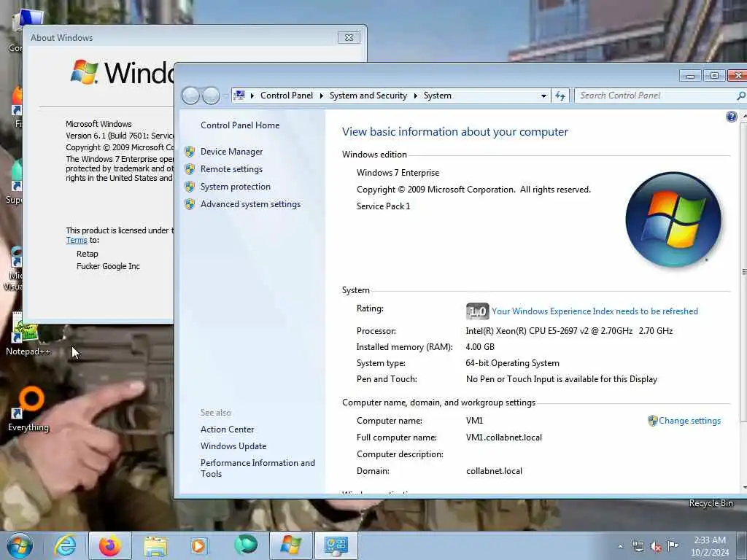Viewport: 747px width, 560px height.
Task: Click the Search Control Panel field
Action: click(x=656, y=96)
